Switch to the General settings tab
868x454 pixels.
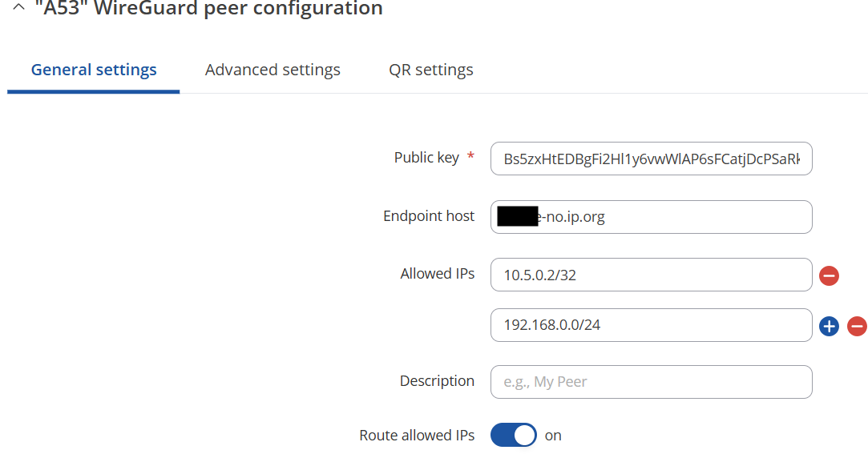pos(94,70)
